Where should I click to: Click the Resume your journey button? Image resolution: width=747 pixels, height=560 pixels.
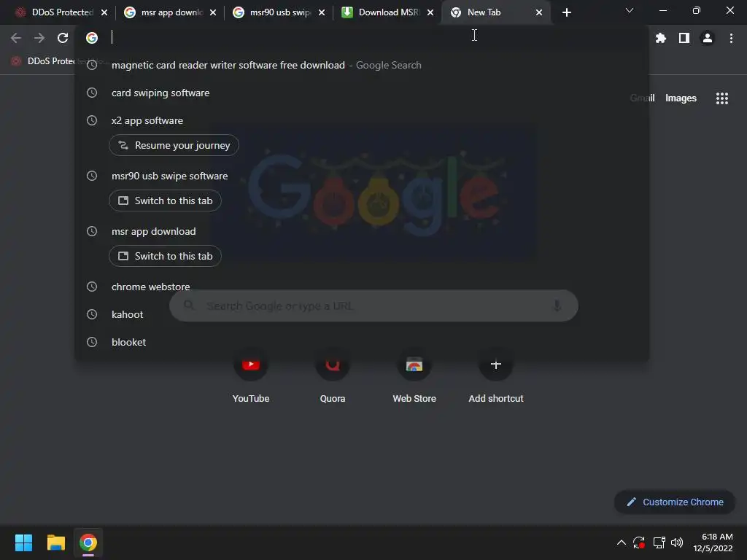coord(174,145)
